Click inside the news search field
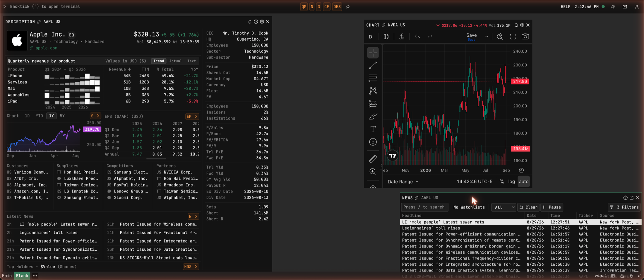Screen dimensions: 644x280 424,207
